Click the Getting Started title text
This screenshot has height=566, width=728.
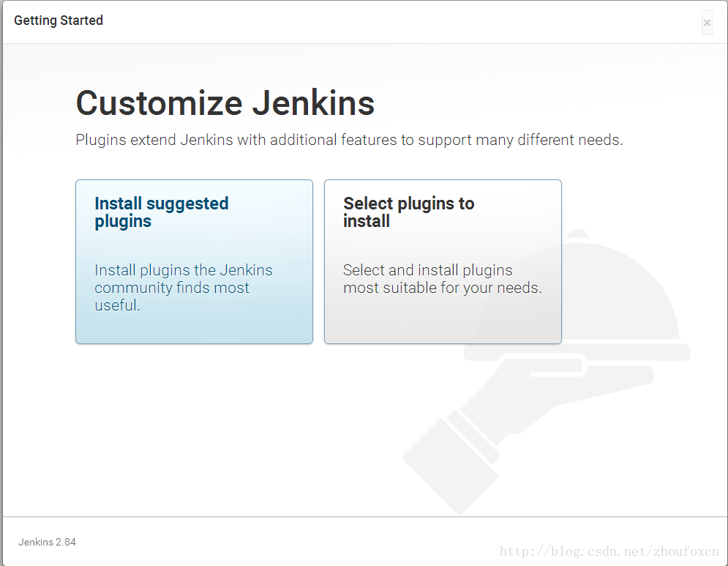[59, 21]
